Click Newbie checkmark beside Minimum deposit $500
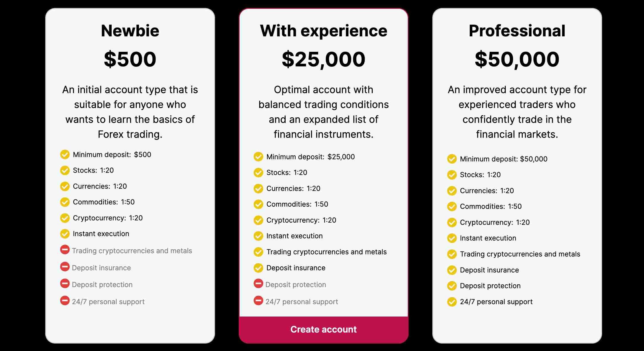This screenshot has width=644, height=351. click(65, 155)
